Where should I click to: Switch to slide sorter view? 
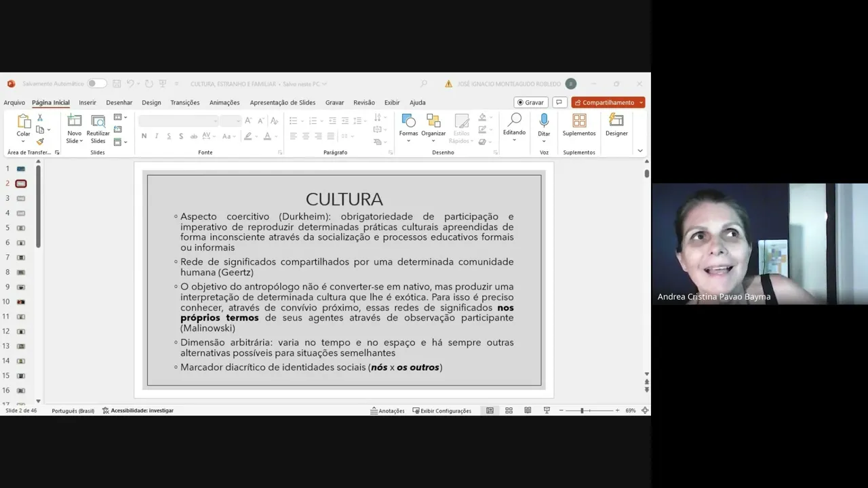[x=509, y=411]
